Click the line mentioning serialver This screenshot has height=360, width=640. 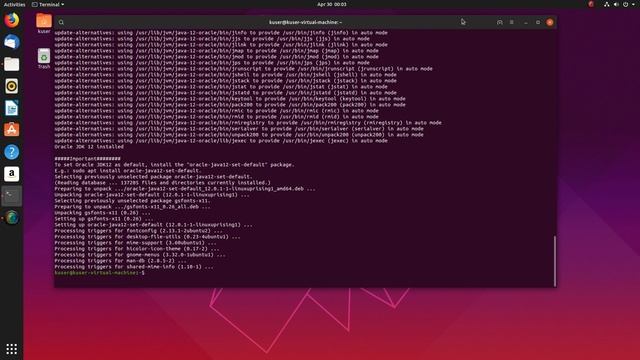coord(239,129)
